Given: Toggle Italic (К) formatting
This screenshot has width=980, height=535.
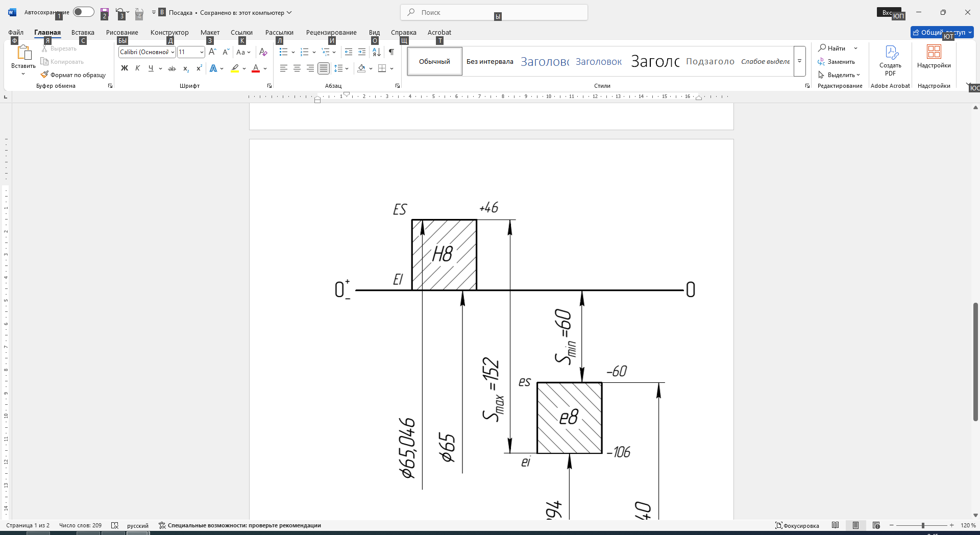Looking at the screenshot, I should [x=137, y=68].
